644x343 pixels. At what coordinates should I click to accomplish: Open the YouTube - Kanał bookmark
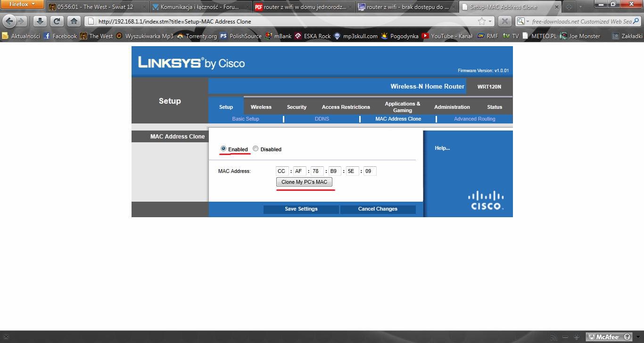447,36
